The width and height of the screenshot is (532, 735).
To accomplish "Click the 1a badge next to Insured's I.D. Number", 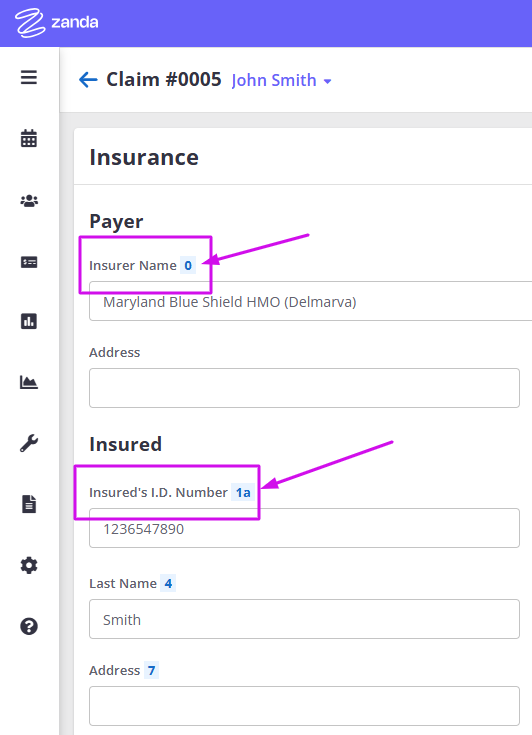I will 243,492.
